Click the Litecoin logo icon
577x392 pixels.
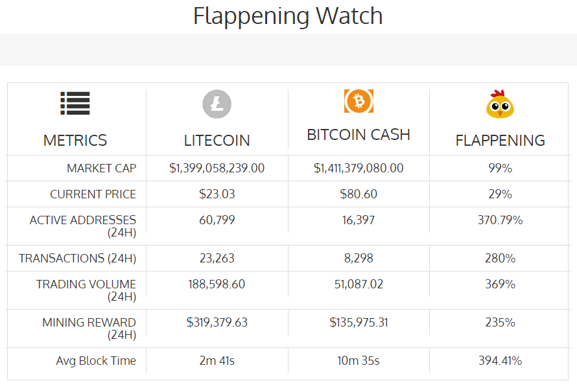pos(217,104)
